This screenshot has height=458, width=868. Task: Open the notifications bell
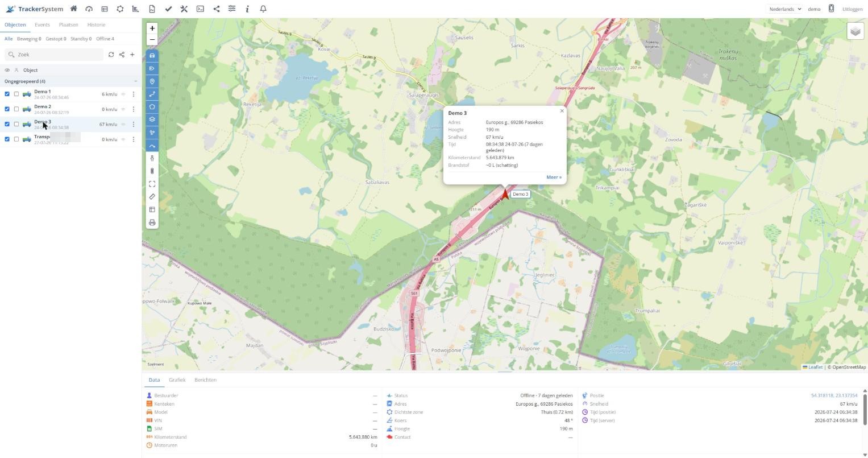pyautogui.click(x=263, y=9)
